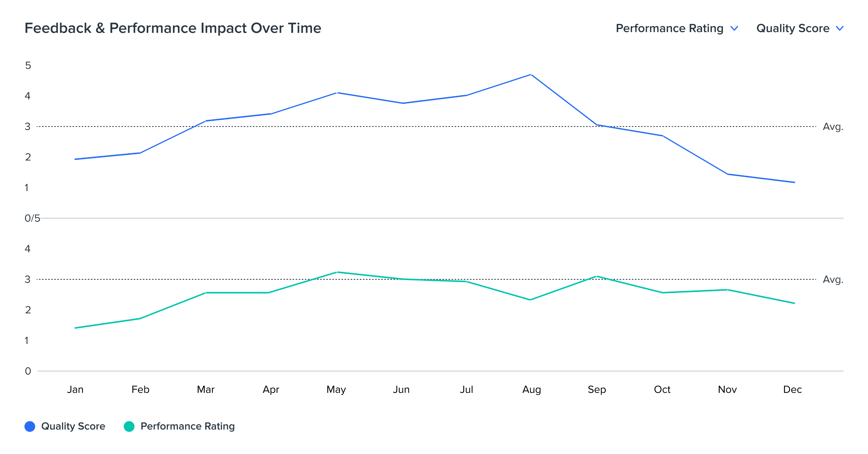Screen dimensions: 868x454
Task: Click the Sep month label
Action: point(597,389)
